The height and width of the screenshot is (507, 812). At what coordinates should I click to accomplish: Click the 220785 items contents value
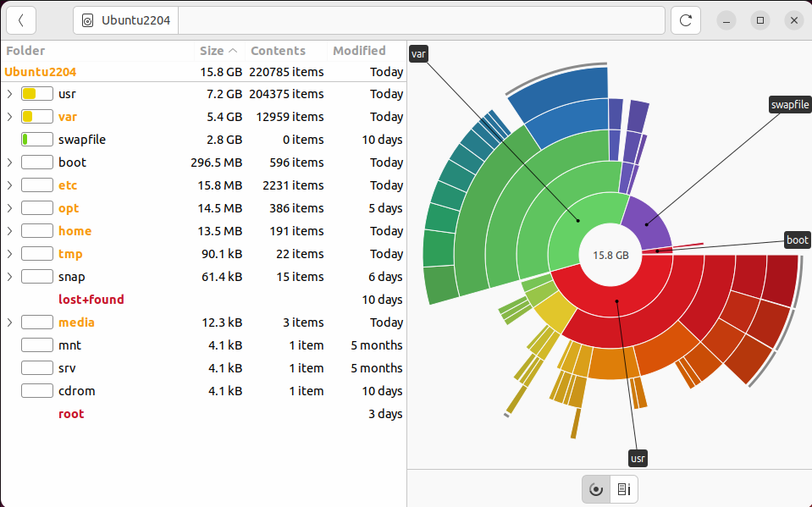[x=286, y=71]
